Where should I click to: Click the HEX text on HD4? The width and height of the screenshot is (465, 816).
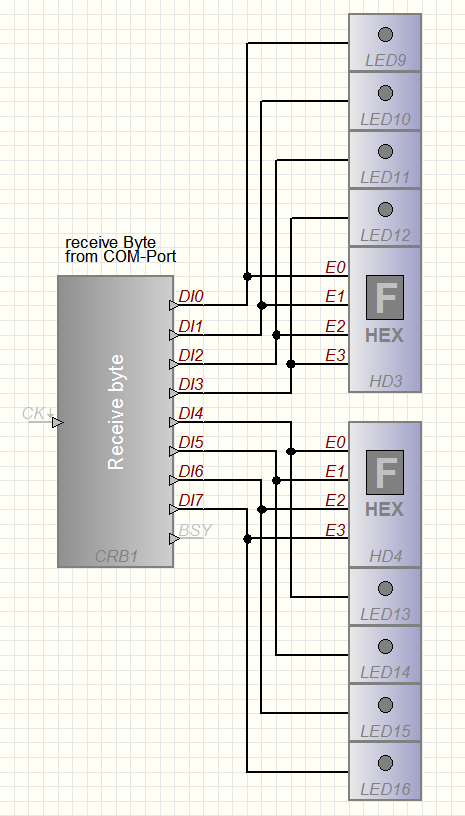384,509
